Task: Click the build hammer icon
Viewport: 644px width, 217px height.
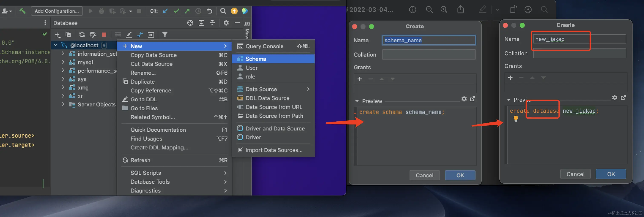Action: coord(23,11)
